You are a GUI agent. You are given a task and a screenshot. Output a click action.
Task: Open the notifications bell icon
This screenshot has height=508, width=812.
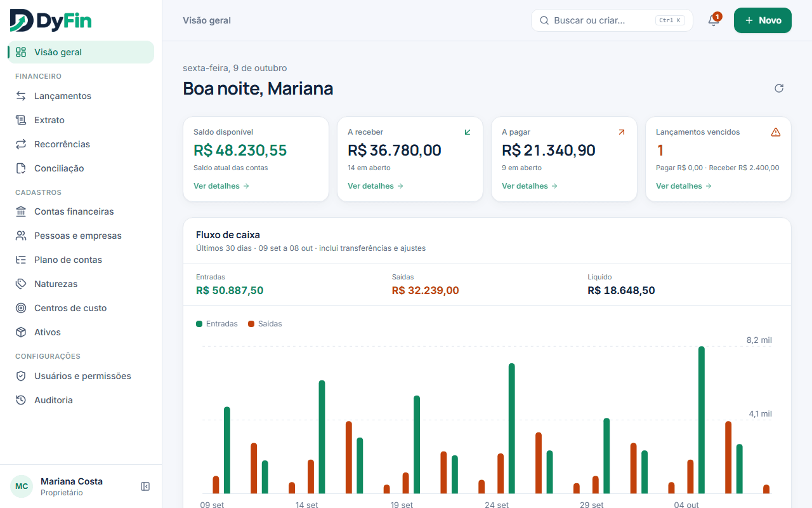pos(714,20)
